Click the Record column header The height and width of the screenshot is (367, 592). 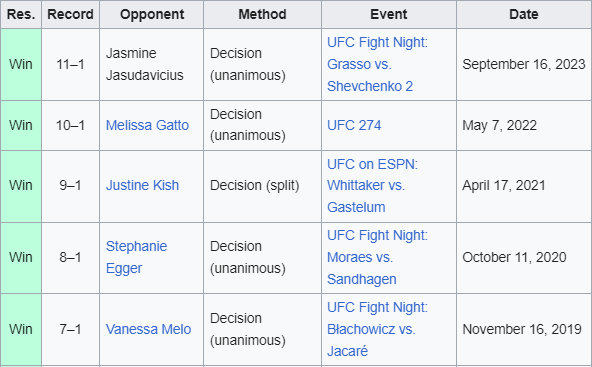pos(71,14)
